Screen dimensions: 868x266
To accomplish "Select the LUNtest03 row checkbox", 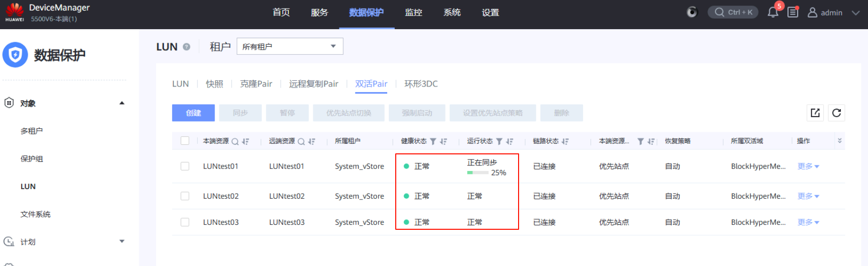I will coord(185,222).
